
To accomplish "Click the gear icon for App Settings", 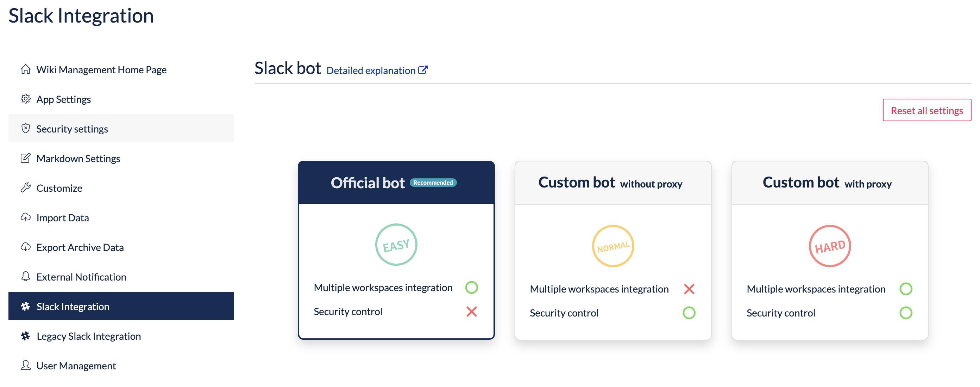I will coord(25,99).
